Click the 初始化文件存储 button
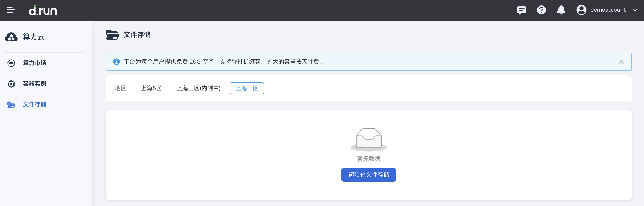Image resolution: width=644 pixels, height=206 pixels. click(x=368, y=175)
